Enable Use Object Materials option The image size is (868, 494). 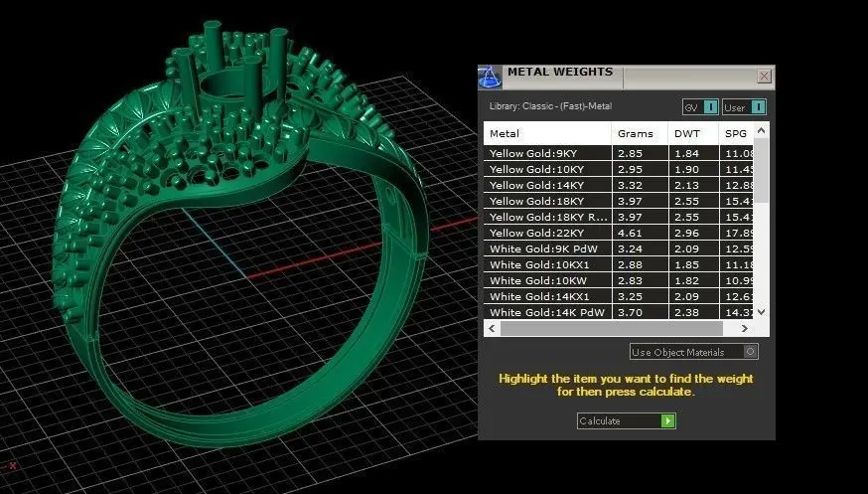693,352
